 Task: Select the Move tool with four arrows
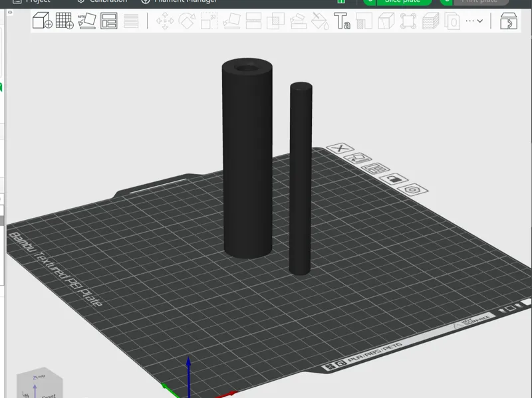pyautogui.click(x=165, y=21)
